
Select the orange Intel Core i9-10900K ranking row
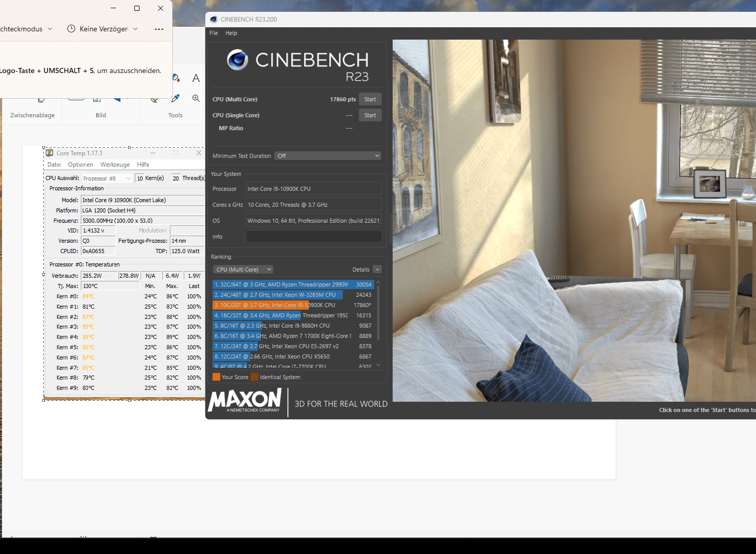pyautogui.click(x=293, y=305)
